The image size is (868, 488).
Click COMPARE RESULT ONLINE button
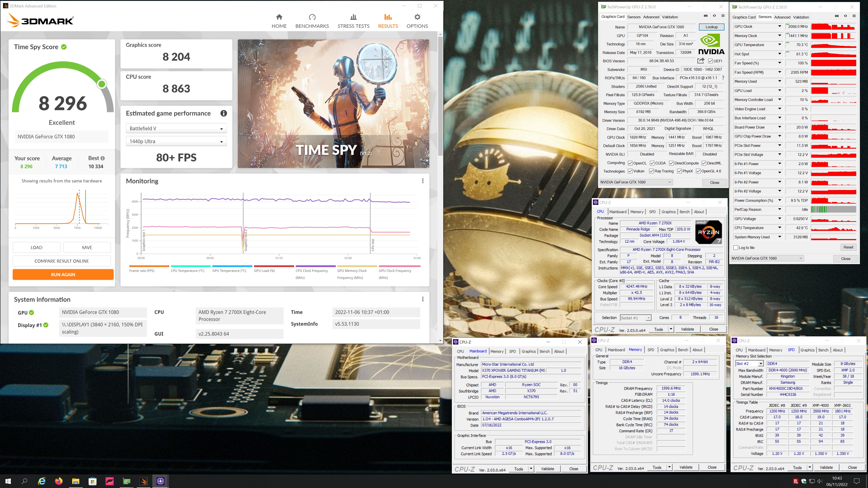click(x=62, y=261)
